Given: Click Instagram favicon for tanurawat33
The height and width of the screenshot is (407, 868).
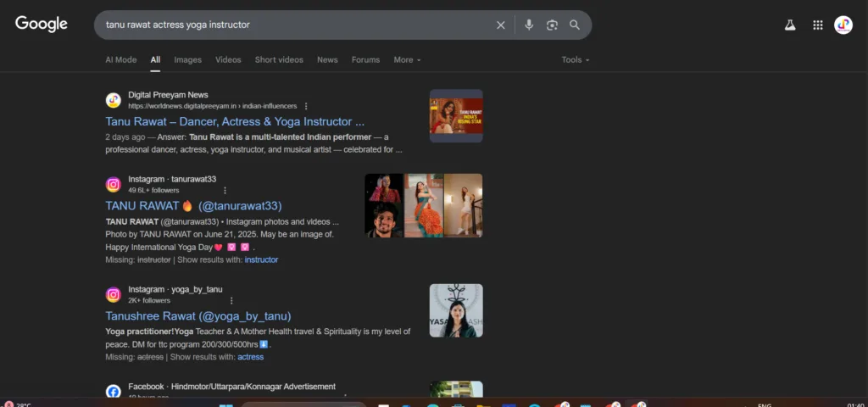Looking at the screenshot, I should tap(113, 184).
